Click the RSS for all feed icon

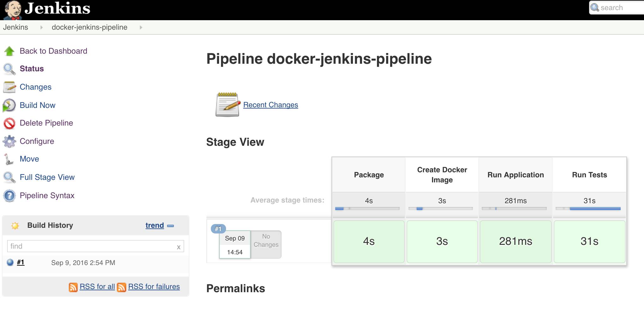click(x=73, y=287)
